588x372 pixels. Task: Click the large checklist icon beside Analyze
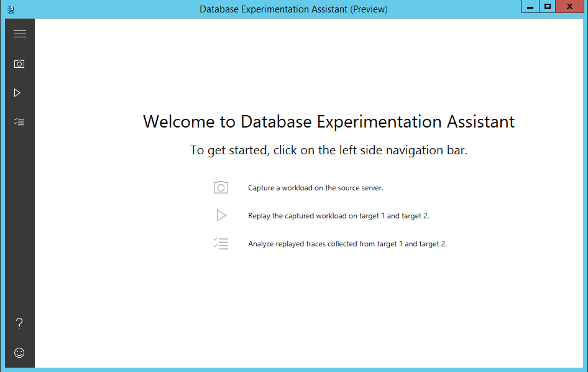221,244
